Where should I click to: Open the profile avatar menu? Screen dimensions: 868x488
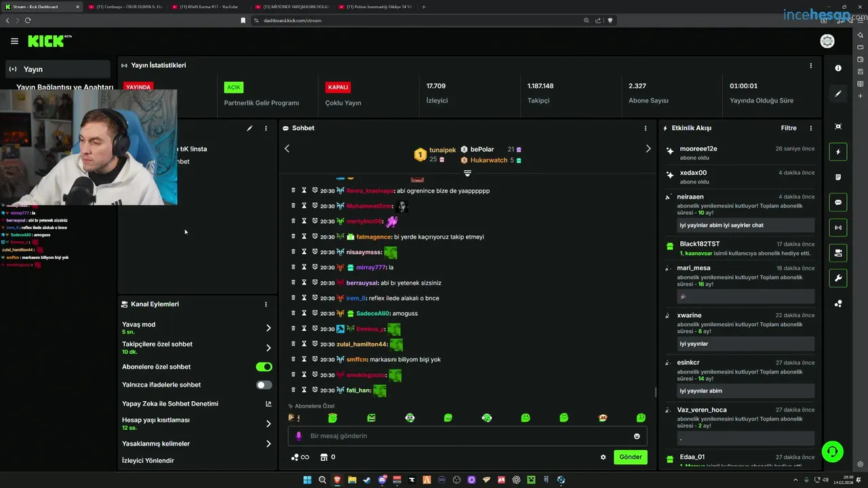(827, 41)
